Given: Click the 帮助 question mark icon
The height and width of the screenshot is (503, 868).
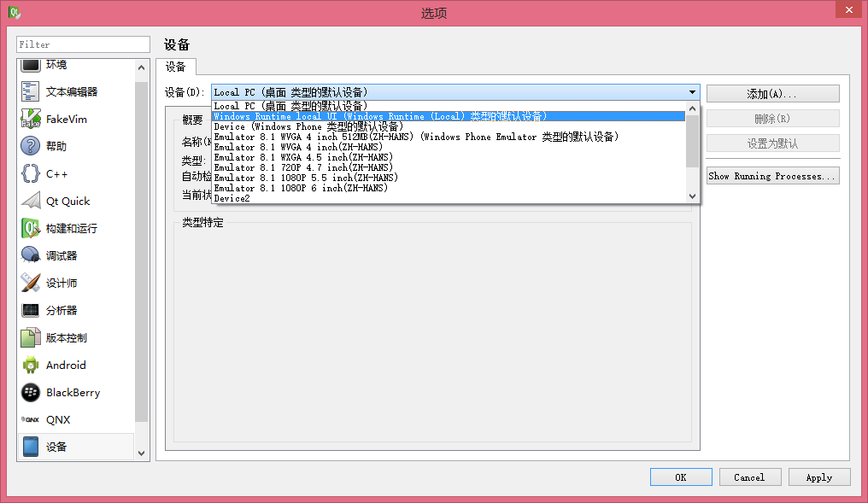Looking at the screenshot, I should point(31,146).
